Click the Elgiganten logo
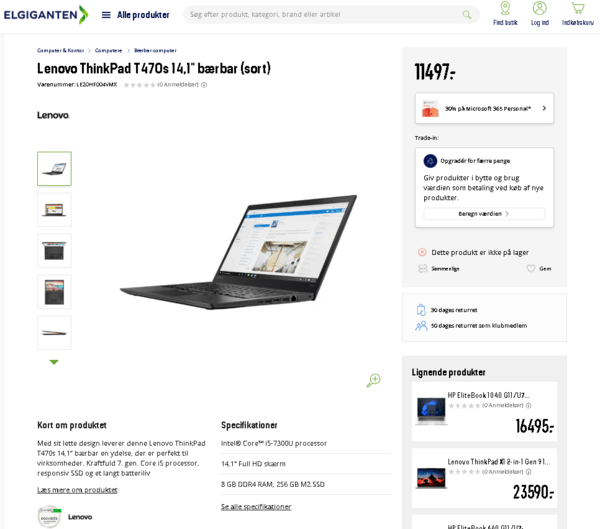The width and height of the screenshot is (600, 529). 46,15
